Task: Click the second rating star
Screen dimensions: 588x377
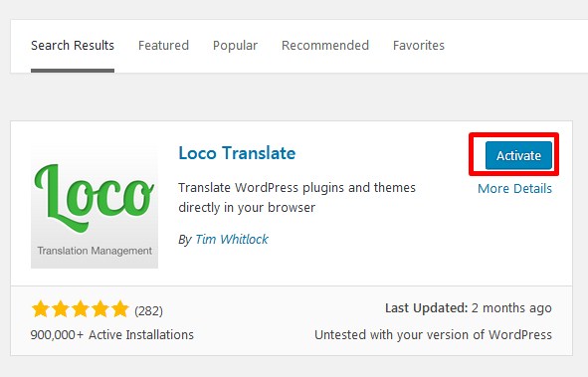Action: pyautogui.click(x=61, y=309)
